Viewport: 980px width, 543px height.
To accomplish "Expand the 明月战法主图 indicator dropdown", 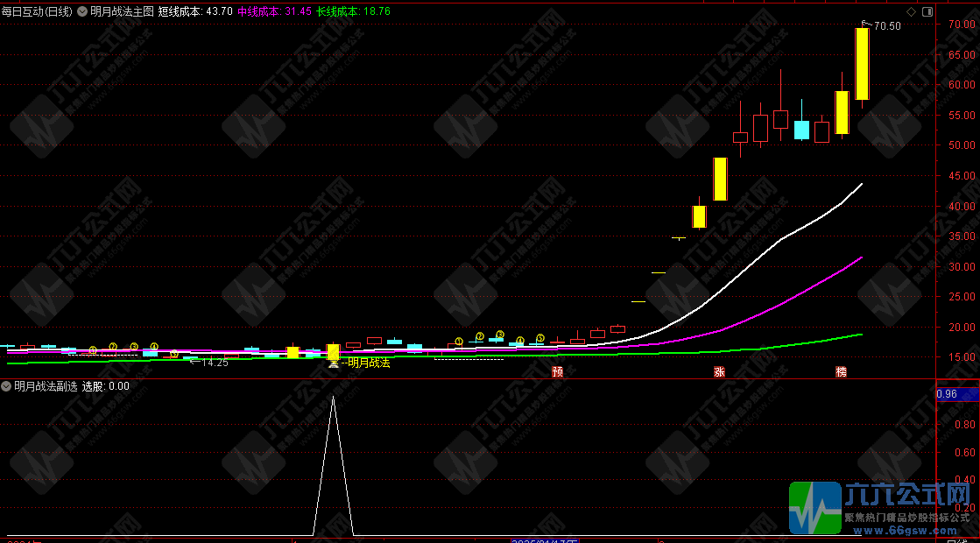I will 82,12.
